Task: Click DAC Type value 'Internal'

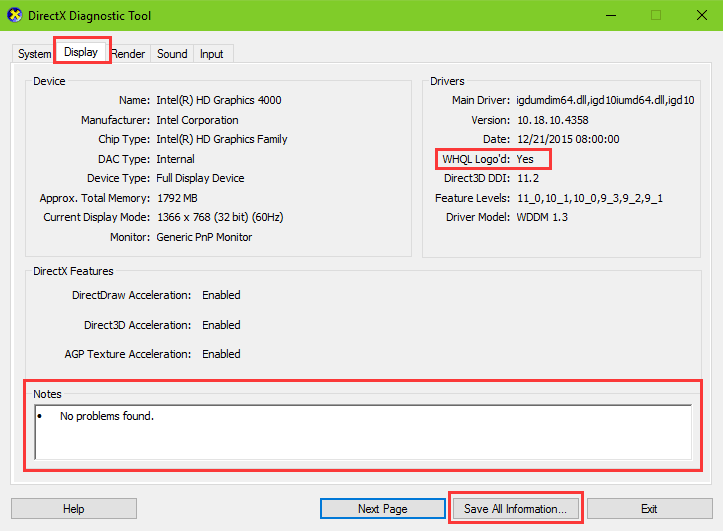Action: 175,159
